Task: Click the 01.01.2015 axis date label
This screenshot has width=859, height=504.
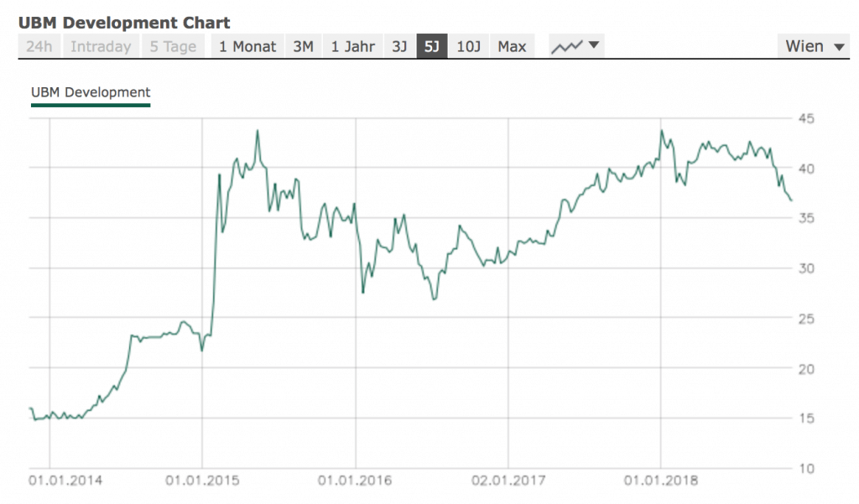Action: [202, 481]
